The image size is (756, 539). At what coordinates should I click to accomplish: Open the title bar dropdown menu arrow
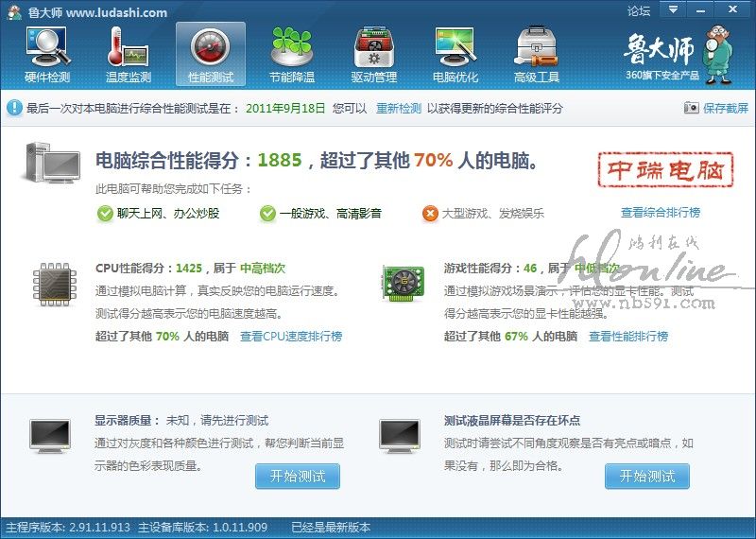pos(674,9)
